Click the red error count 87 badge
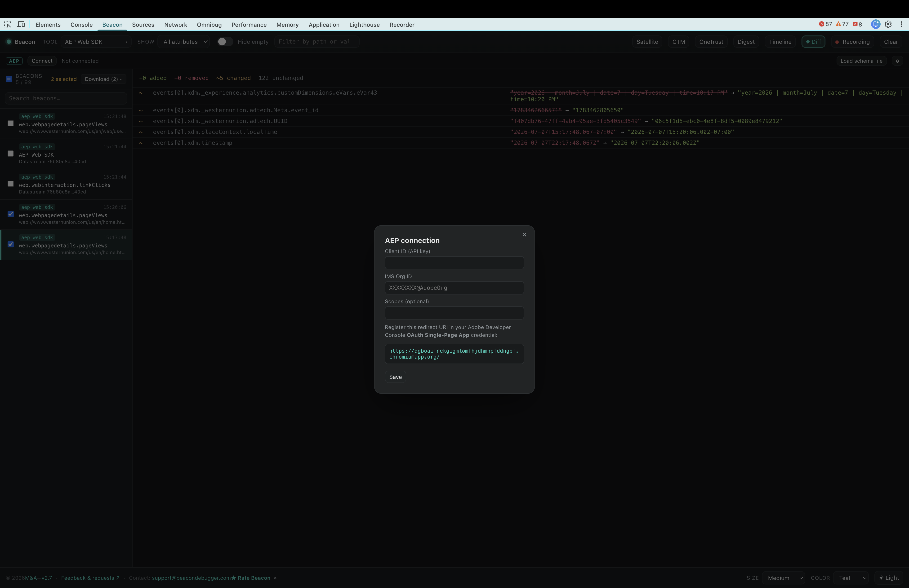The height and width of the screenshot is (588, 909). (x=825, y=24)
